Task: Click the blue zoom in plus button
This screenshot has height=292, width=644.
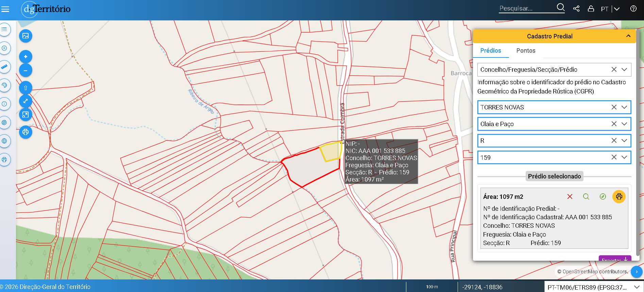Action: click(26, 57)
